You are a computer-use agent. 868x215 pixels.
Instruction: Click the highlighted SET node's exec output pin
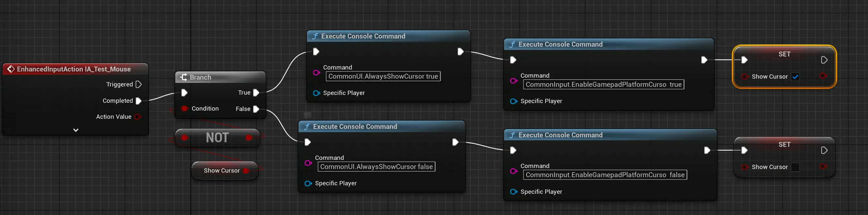point(824,60)
